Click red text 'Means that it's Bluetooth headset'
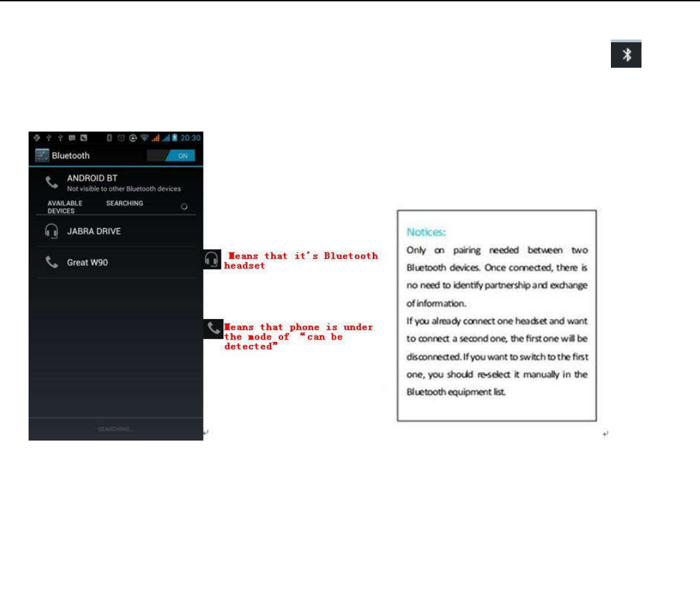Screen dimensions: 700x614 coord(301,260)
